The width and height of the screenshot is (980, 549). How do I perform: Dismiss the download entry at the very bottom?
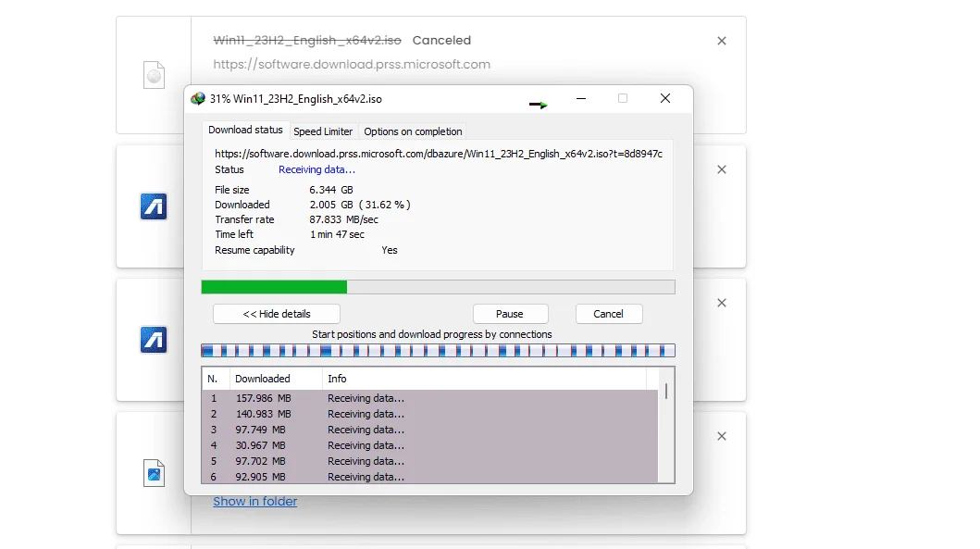point(722,436)
